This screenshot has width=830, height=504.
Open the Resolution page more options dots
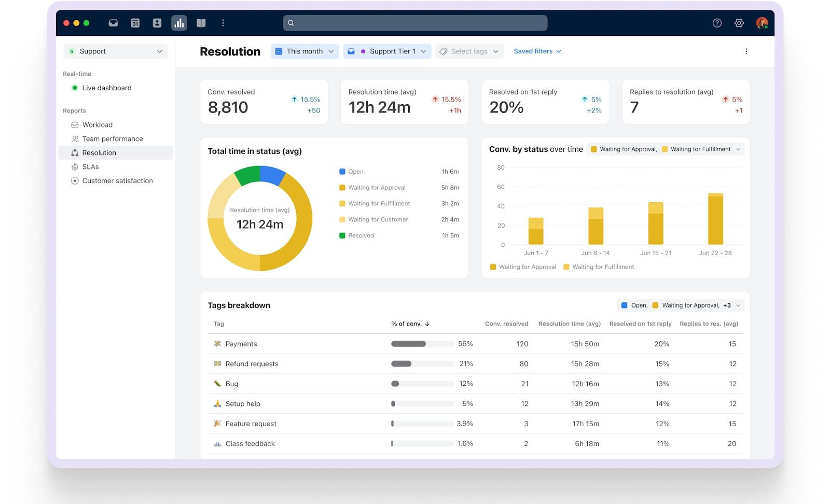click(x=746, y=51)
